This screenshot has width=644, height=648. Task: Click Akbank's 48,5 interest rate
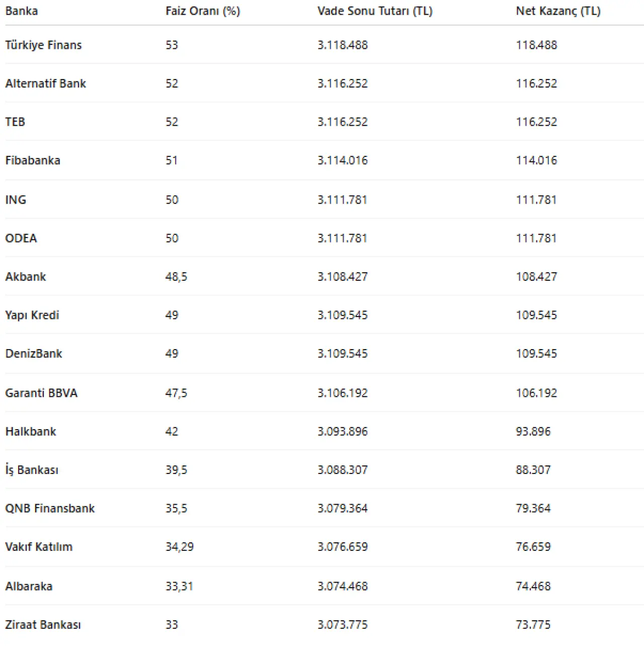176,277
